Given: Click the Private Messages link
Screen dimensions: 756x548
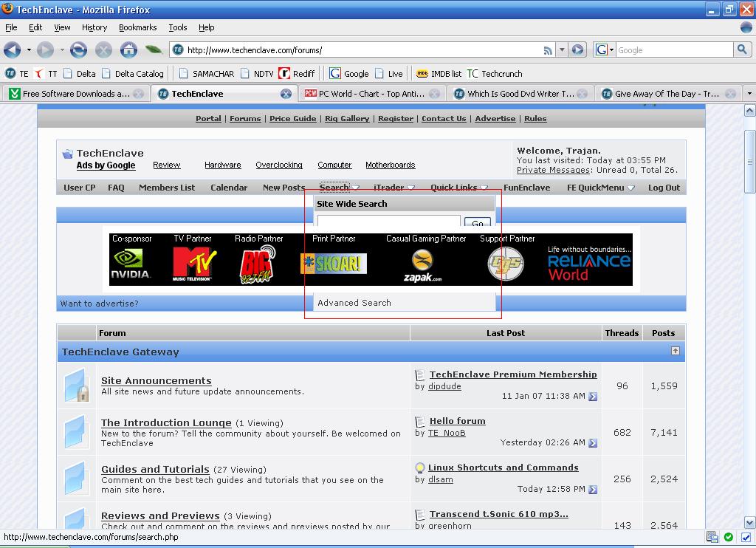Looking at the screenshot, I should pyautogui.click(x=553, y=170).
